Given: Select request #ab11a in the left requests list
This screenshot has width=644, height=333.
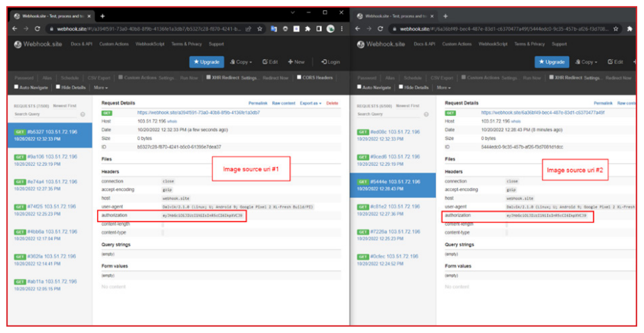Looking at the screenshot, I should point(50,285).
